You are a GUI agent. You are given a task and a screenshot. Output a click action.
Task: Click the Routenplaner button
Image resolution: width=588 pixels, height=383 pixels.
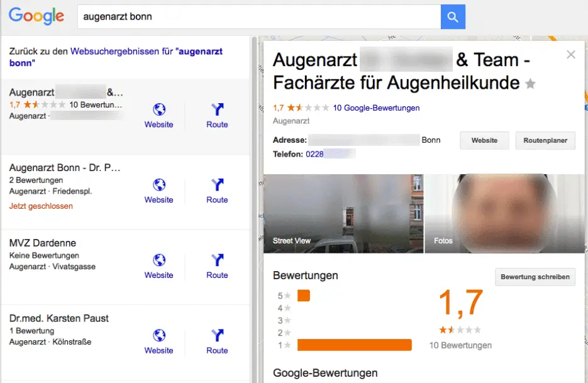click(x=545, y=140)
